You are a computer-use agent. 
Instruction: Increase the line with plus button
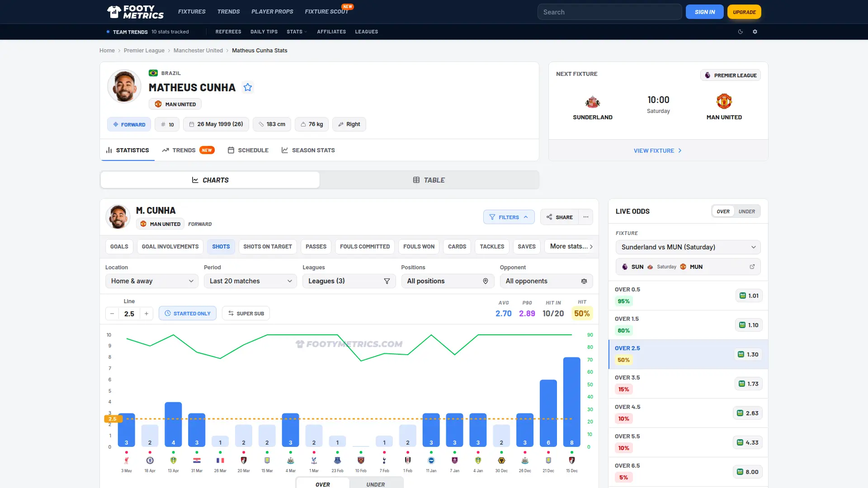146,314
